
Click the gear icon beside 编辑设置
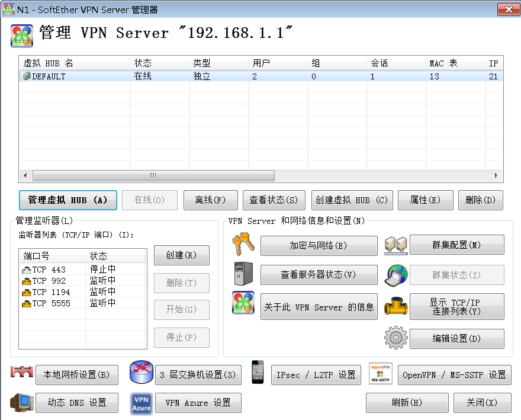click(395, 338)
